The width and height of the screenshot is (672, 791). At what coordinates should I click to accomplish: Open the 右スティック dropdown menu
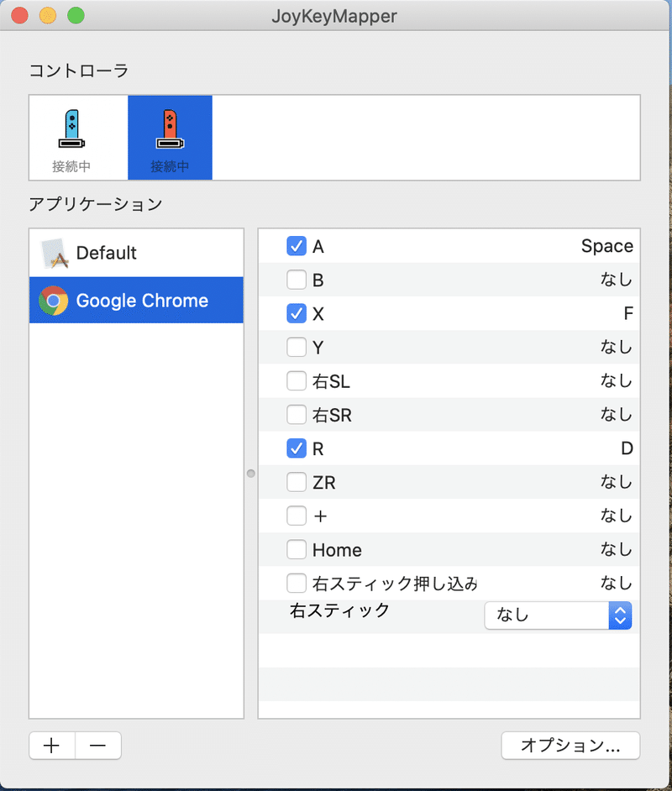click(x=558, y=616)
